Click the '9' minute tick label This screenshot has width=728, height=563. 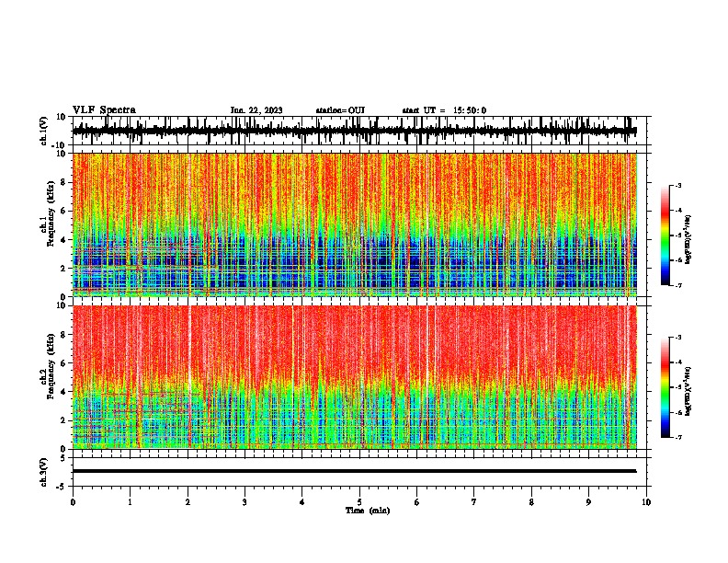[588, 502]
